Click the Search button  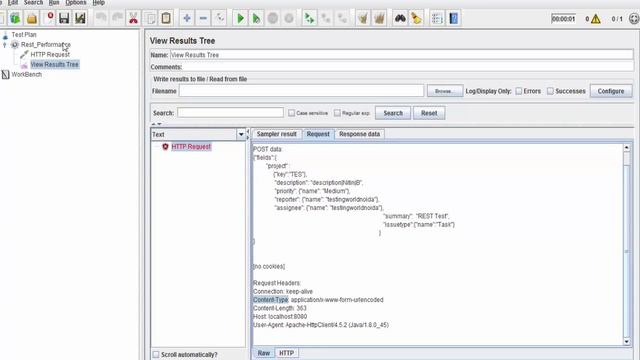[x=393, y=113]
